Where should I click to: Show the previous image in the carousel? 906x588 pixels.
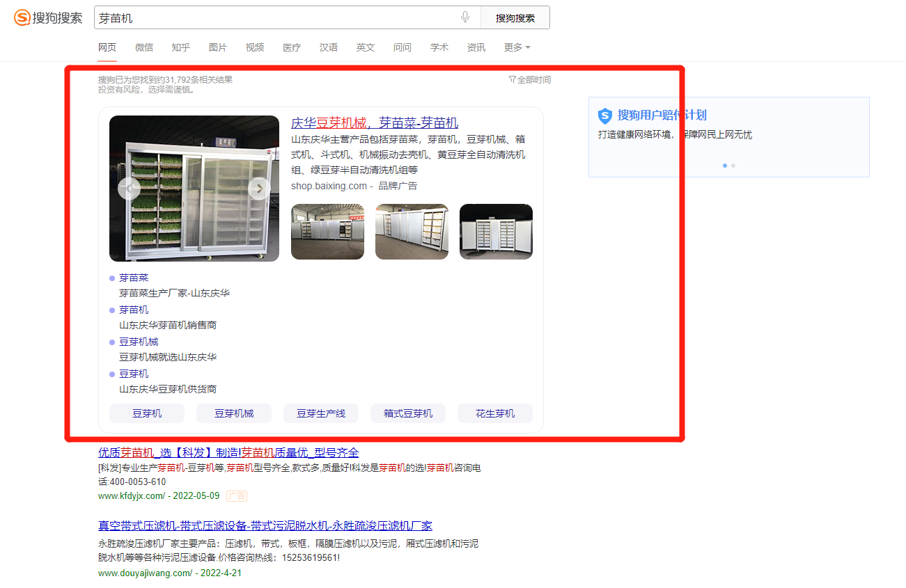coord(129,189)
